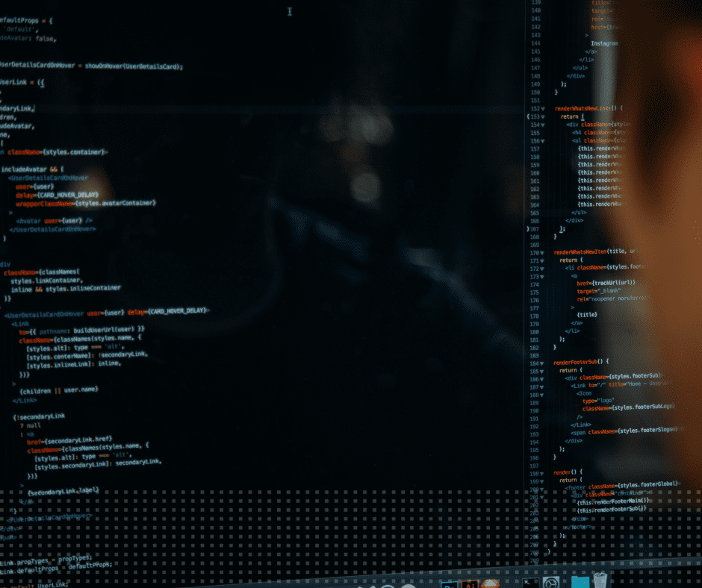Click 'inline && styles.inlineContainer' line
Screen dimensions: 702x588
(66, 289)
